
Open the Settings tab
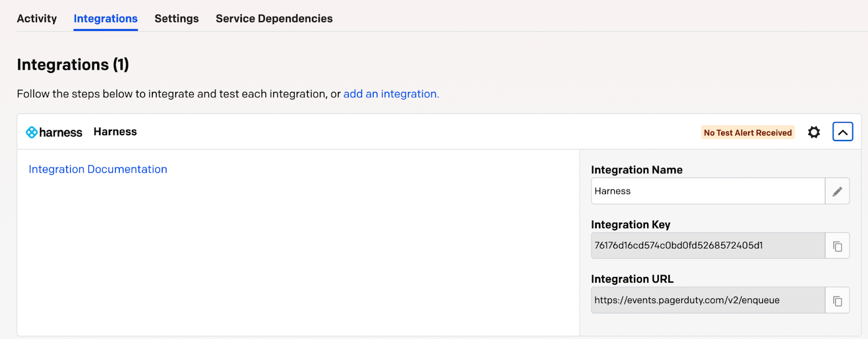pyautogui.click(x=176, y=18)
